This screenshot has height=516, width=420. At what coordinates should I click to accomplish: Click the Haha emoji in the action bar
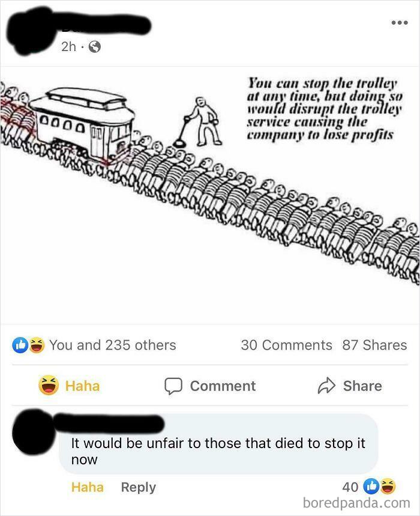pyautogui.click(x=49, y=385)
